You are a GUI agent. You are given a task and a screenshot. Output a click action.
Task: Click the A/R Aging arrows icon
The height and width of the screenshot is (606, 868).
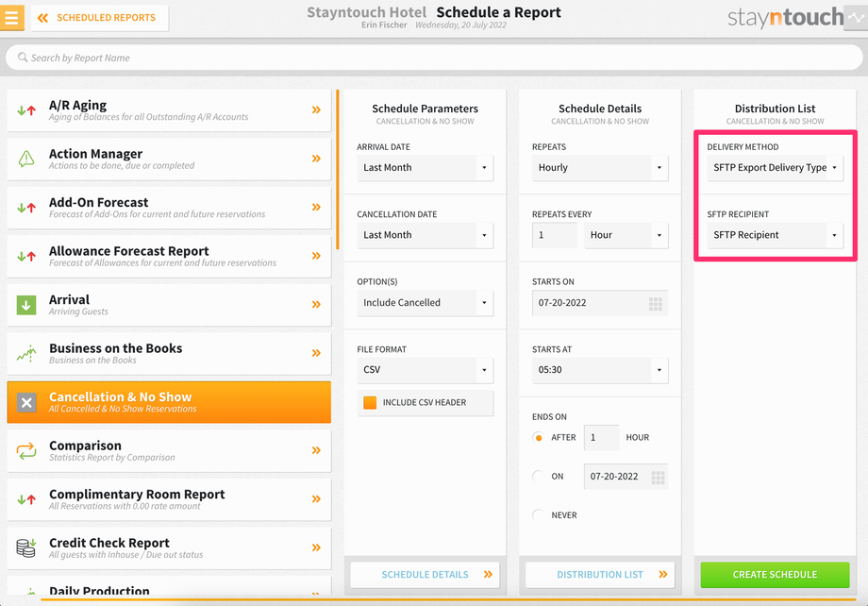point(26,110)
